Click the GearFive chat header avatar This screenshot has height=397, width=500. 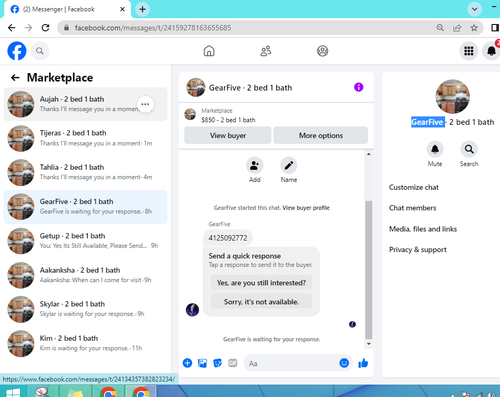(x=195, y=87)
